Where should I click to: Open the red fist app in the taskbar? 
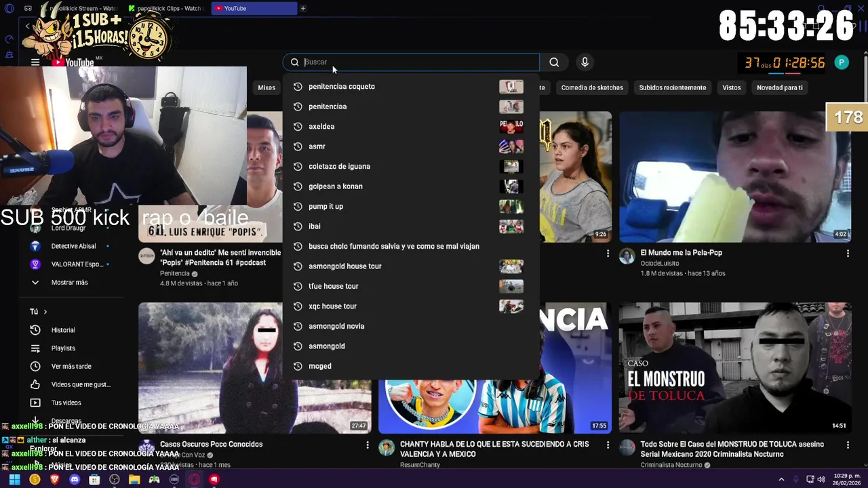[214, 479]
